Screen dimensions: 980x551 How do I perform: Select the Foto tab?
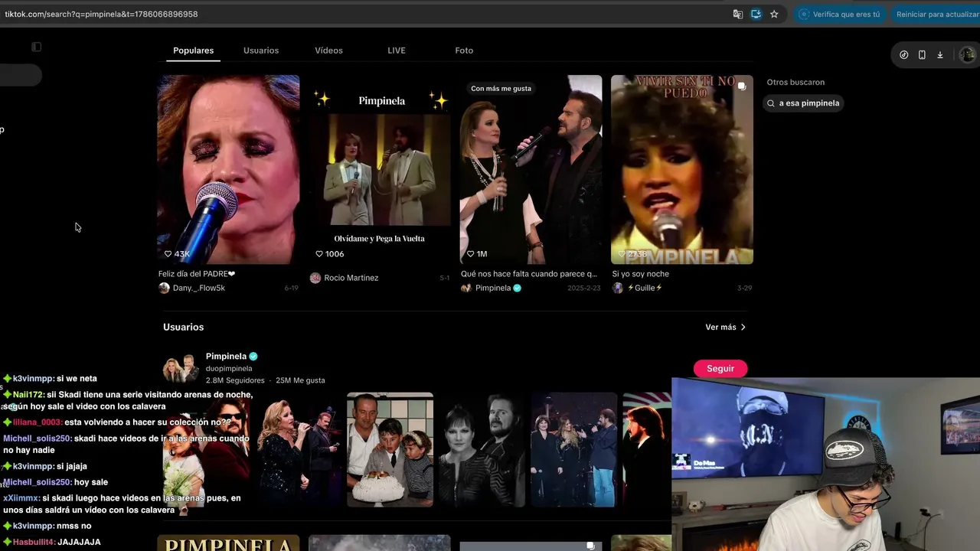click(x=464, y=51)
